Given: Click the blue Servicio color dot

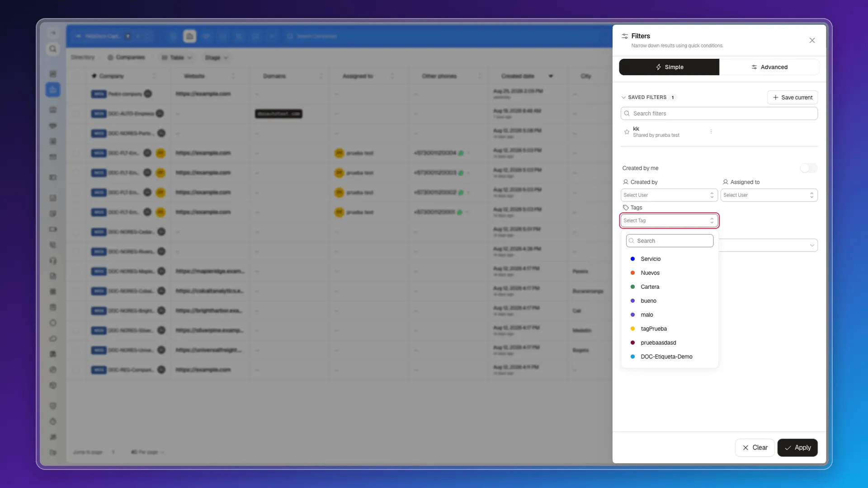Looking at the screenshot, I should (x=632, y=259).
